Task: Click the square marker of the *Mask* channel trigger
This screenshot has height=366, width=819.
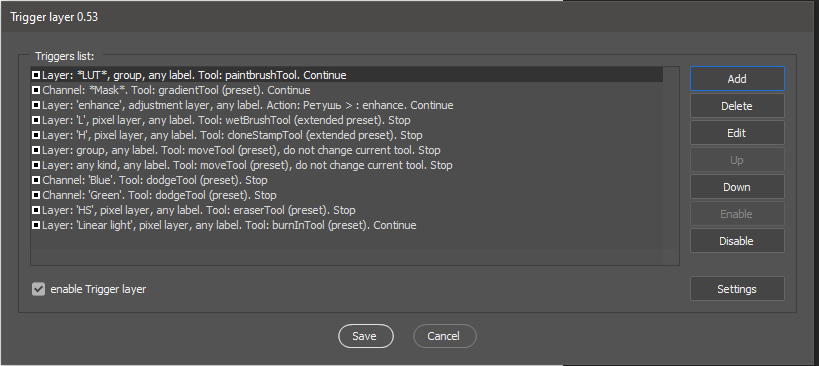Action: click(x=36, y=90)
